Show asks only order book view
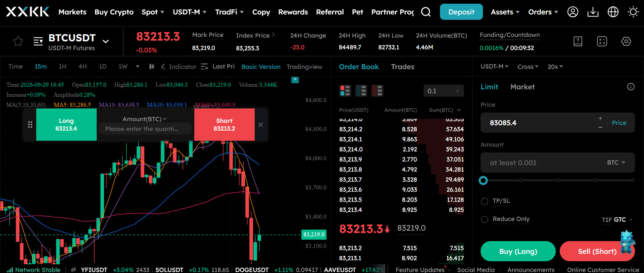644x273 pixels. point(378,91)
